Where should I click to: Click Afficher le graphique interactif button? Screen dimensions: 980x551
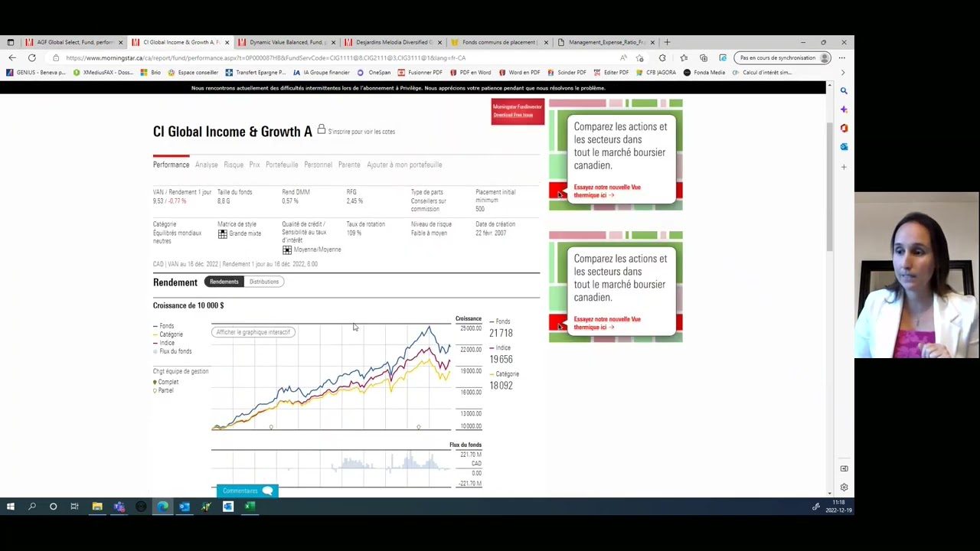point(253,332)
